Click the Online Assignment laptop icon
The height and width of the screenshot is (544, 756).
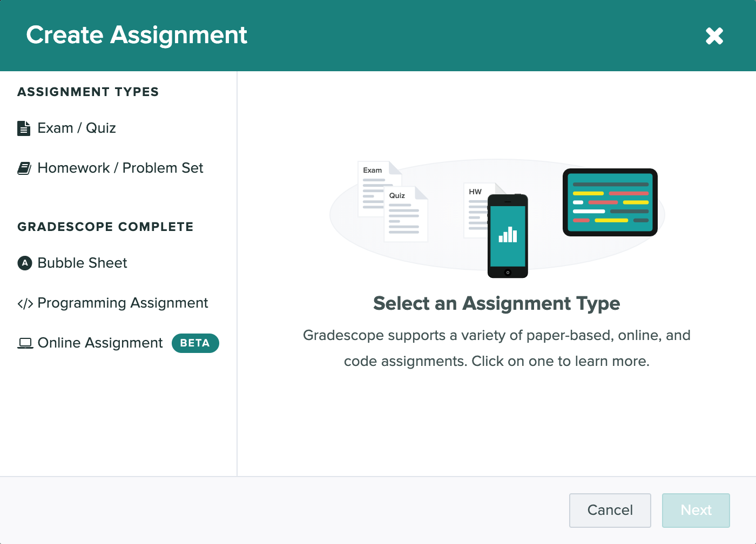click(25, 343)
